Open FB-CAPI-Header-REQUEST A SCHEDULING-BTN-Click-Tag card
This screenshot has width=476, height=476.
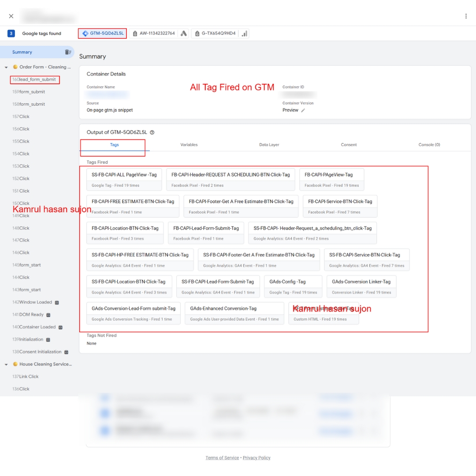[x=231, y=180]
